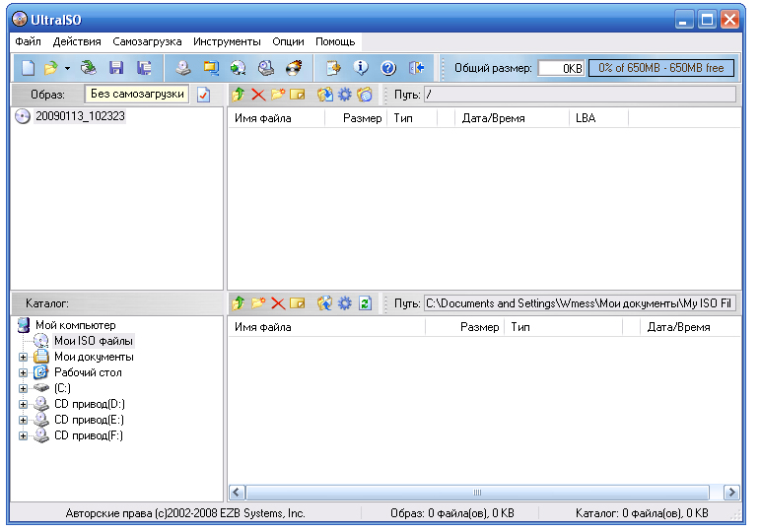Sort catalog list by Тип column
This screenshot has width=760, height=532.
coord(563,327)
